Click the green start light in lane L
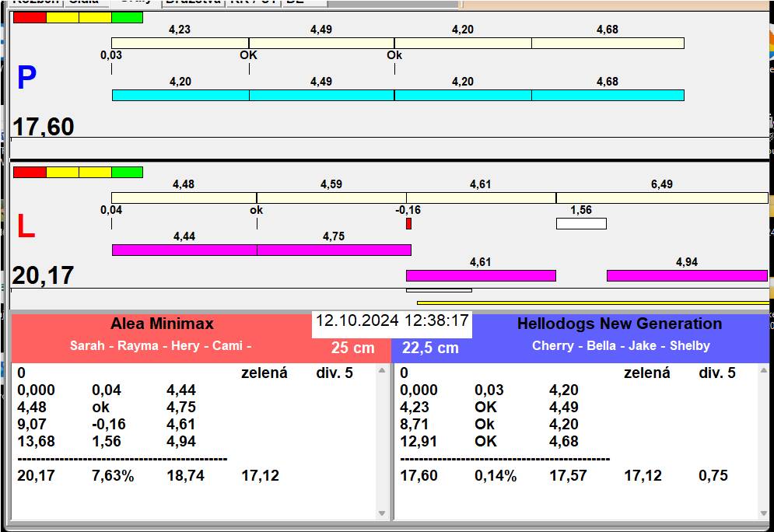 pos(127,172)
